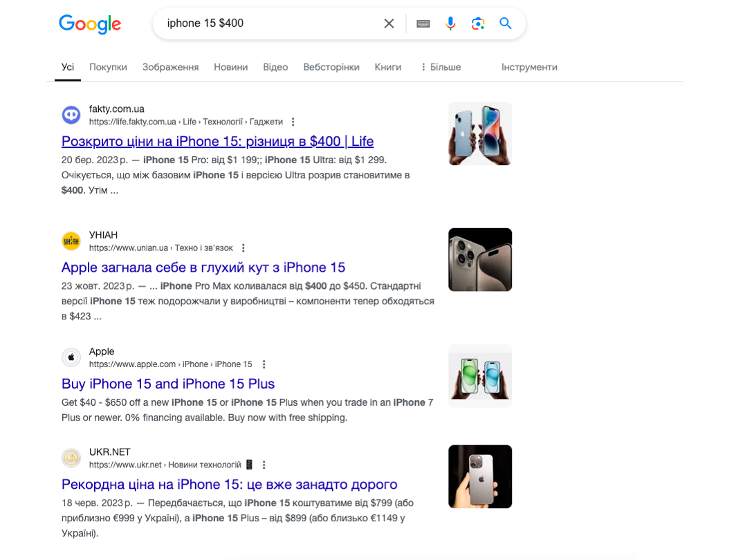This screenshot has height=560, width=743.
Task: Open the 'Відео' tab
Action: click(275, 67)
